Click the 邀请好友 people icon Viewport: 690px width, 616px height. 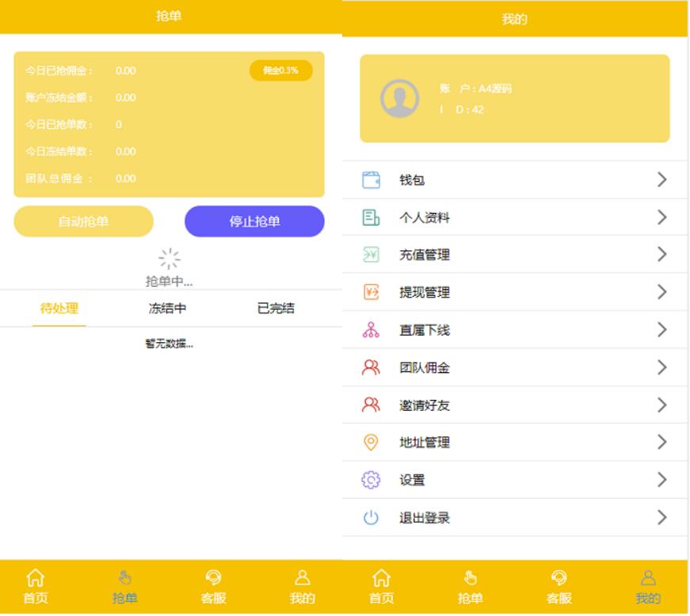[371, 405]
